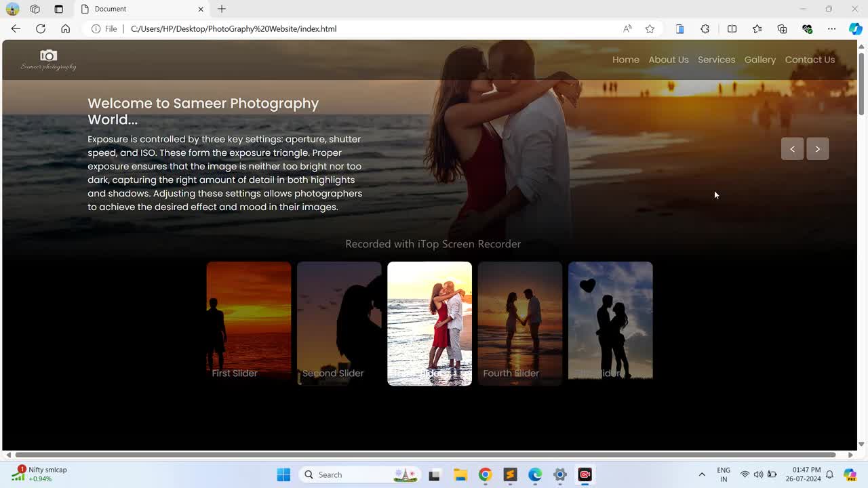The height and width of the screenshot is (488, 868).
Task: Click the browser address bar URL
Action: 233,28
